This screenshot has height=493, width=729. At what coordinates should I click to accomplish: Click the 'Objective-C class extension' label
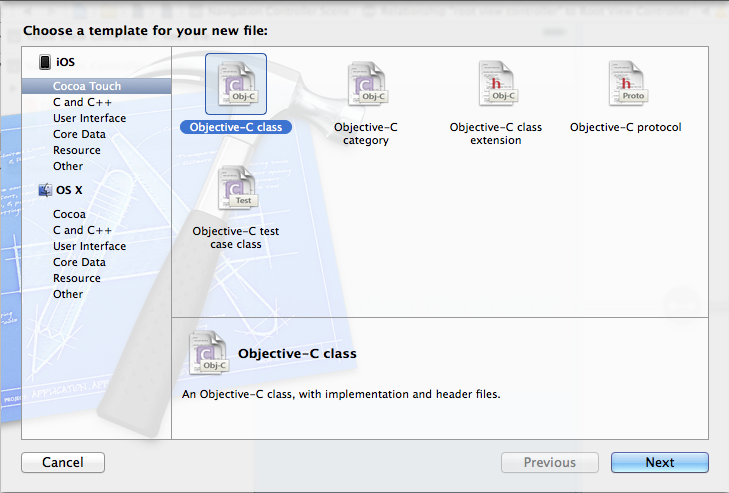[x=496, y=133]
